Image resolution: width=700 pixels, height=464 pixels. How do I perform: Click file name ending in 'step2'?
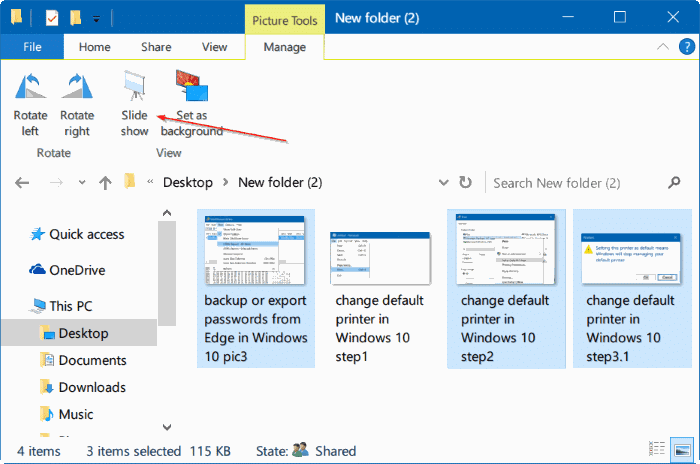click(505, 328)
